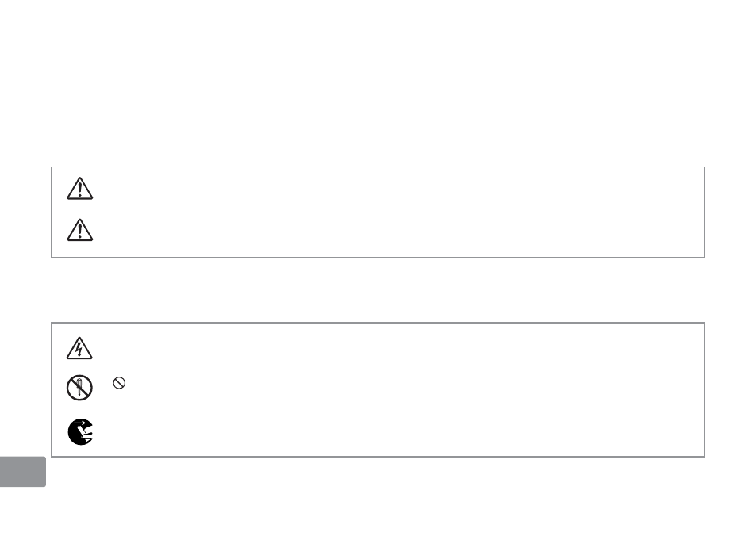Click the topmost exclamation warning triangle
This screenshot has width=756, height=536.
(x=79, y=189)
